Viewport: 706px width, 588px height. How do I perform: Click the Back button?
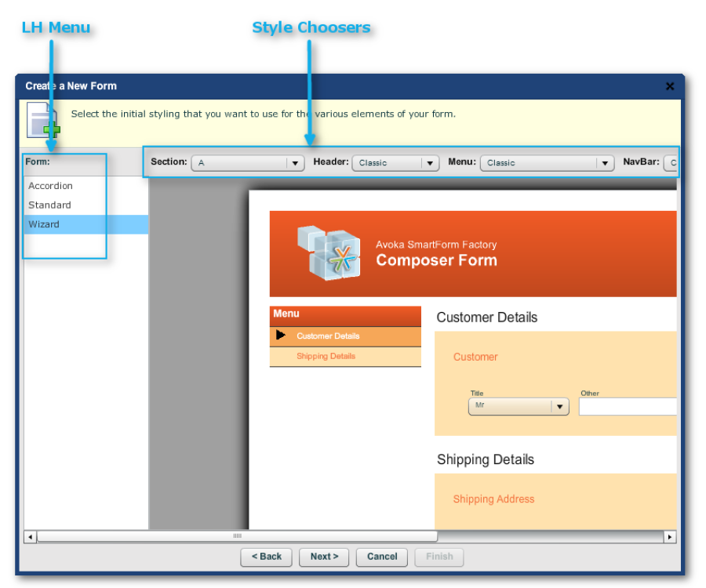click(x=266, y=557)
